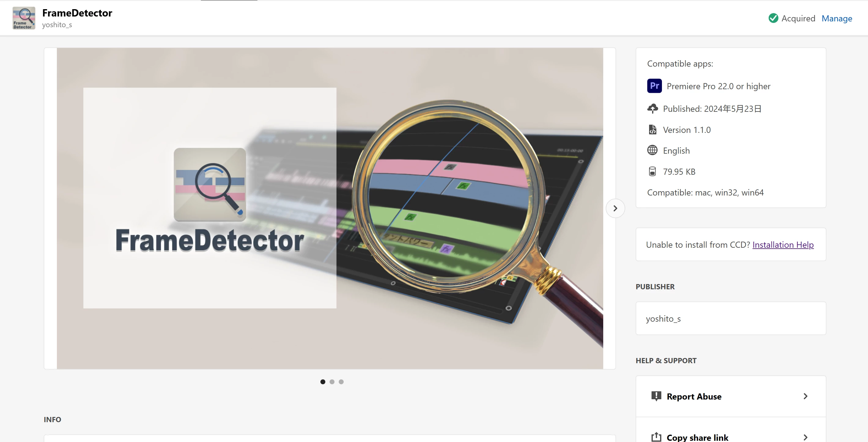The width and height of the screenshot is (868, 442).
Task: Click the FrameDetector banner image
Action: point(330,208)
